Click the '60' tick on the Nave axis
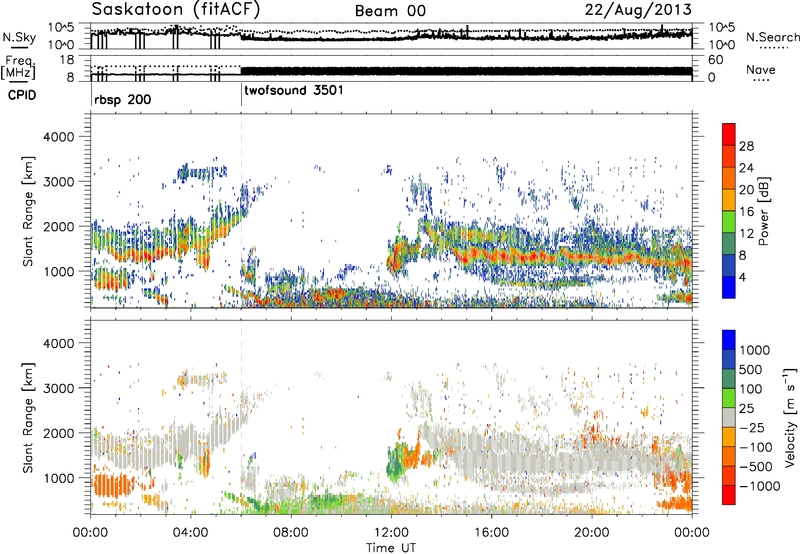The width and height of the screenshot is (800, 554). point(715,60)
